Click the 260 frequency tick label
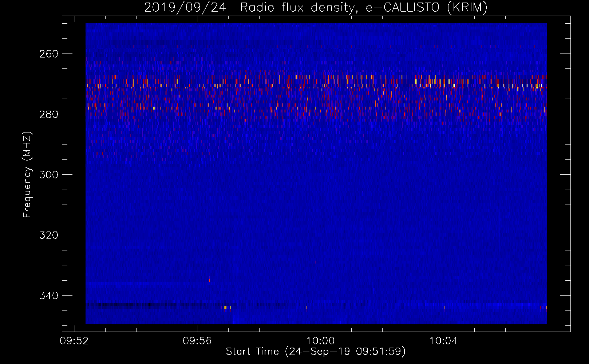 [x=49, y=54]
